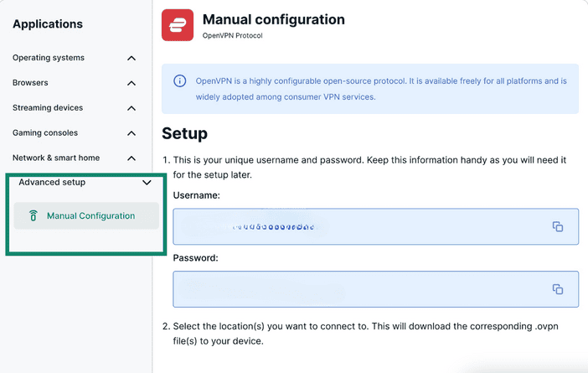Copy the password with its copy icon
The width and height of the screenshot is (588, 373).
[558, 289]
